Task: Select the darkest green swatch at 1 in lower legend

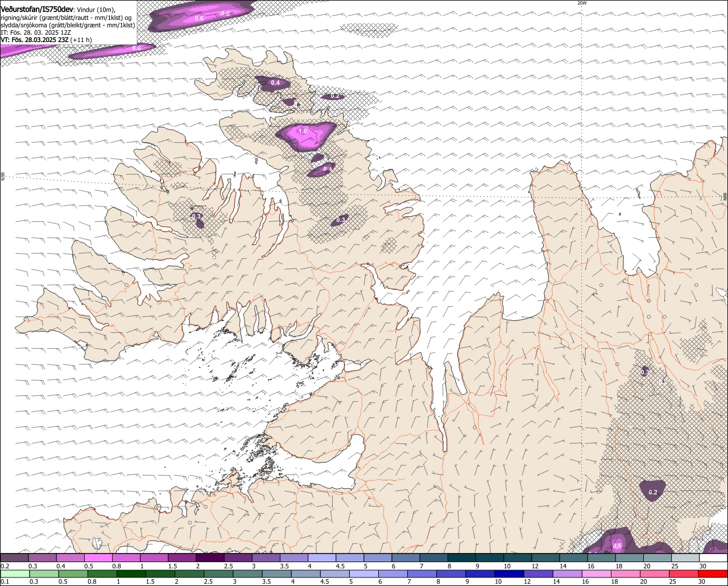Action: point(131,574)
